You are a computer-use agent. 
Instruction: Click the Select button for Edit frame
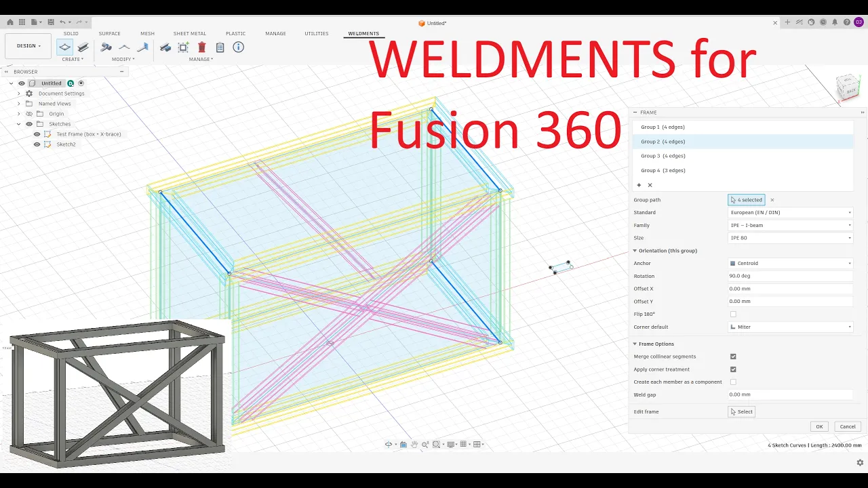pyautogui.click(x=742, y=411)
